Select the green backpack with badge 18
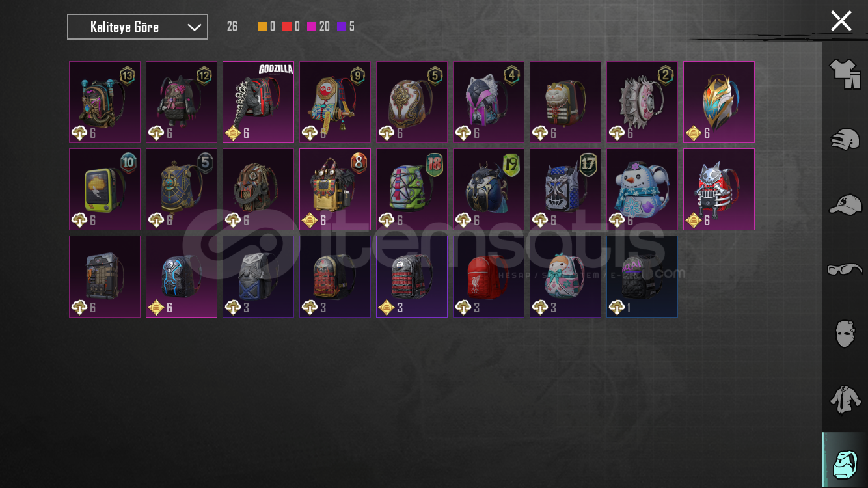Viewport: 868px width, 488px height. [412, 189]
